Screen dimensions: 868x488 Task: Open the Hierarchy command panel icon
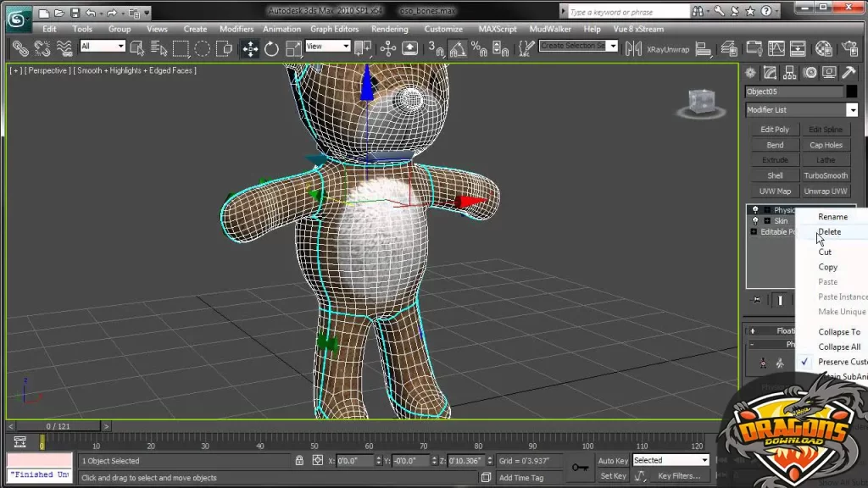point(789,73)
